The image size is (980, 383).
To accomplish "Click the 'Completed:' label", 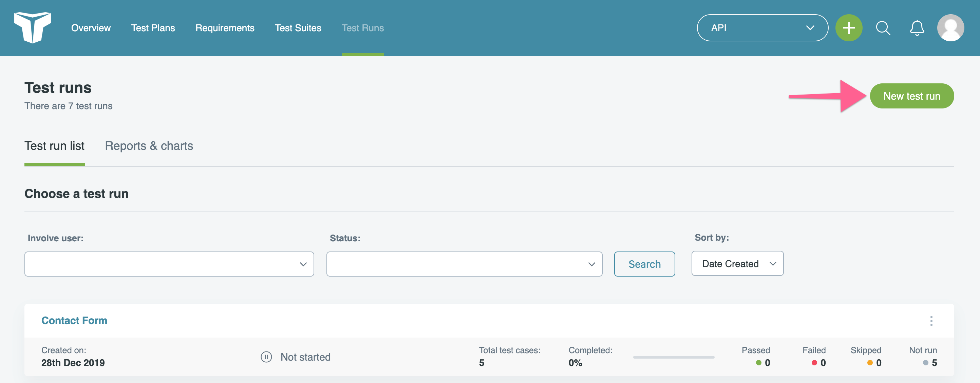I will click(x=590, y=350).
